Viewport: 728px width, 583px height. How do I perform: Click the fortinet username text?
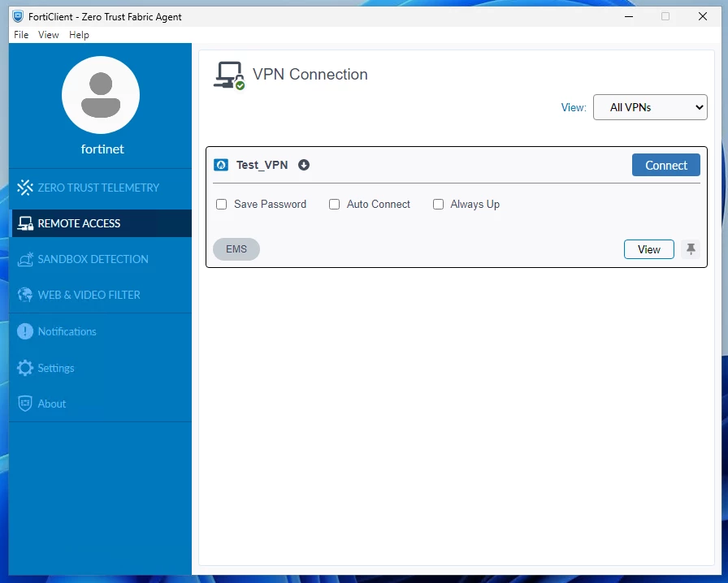pos(102,149)
